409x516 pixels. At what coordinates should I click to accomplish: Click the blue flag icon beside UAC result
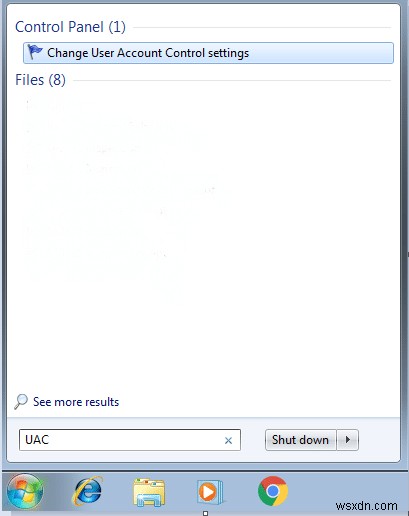[x=35, y=52]
